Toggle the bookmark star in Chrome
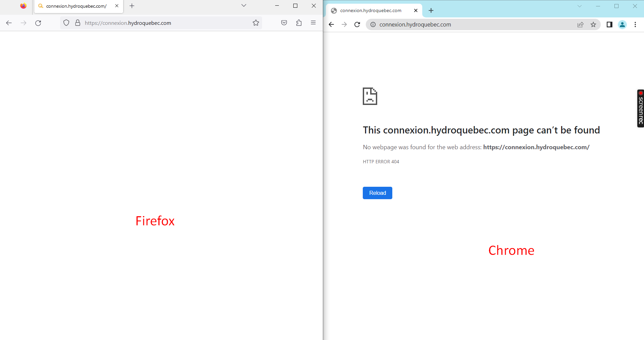 click(593, 24)
